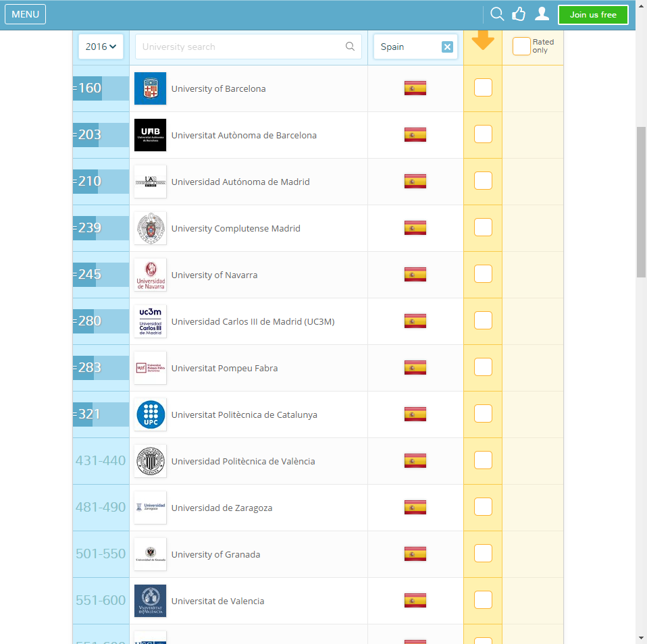This screenshot has width=647, height=644.
Task: Click the UAB Barcelona logo
Action: [150, 135]
